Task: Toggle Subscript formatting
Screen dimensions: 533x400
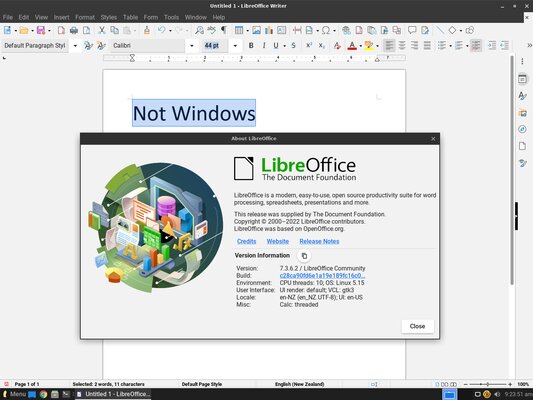Action: tap(322, 46)
